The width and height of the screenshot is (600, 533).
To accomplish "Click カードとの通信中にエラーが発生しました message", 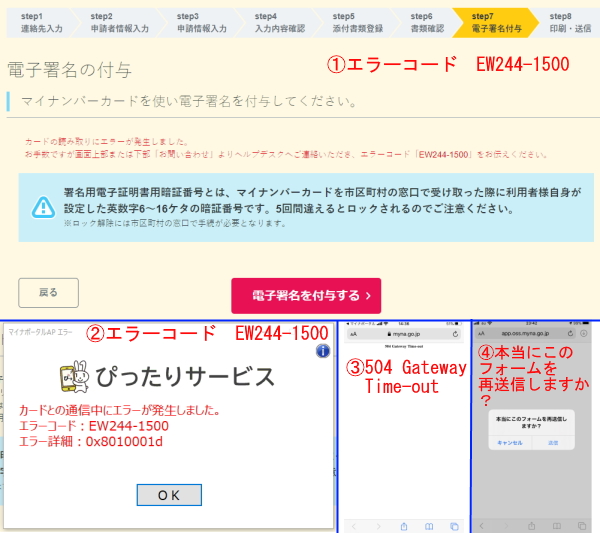I will pyautogui.click(x=120, y=411).
